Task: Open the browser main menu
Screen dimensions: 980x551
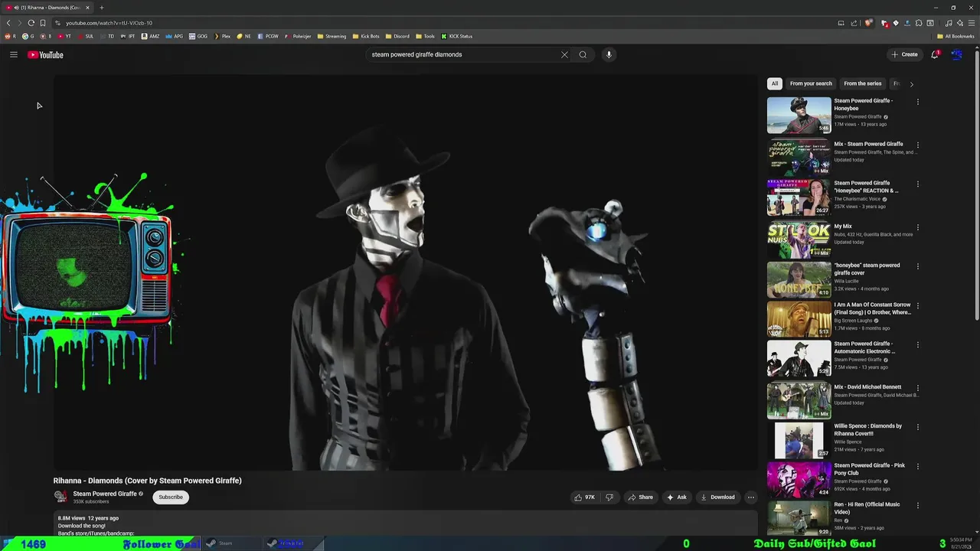Action: coord(971,23)
